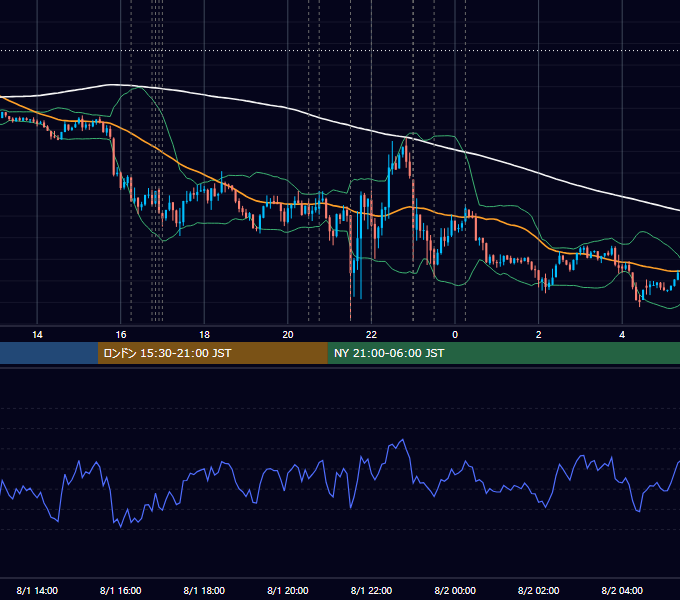Click the blue session bar before ロンドン
Viewport: 680px width, 600px height.
(49, 353)
